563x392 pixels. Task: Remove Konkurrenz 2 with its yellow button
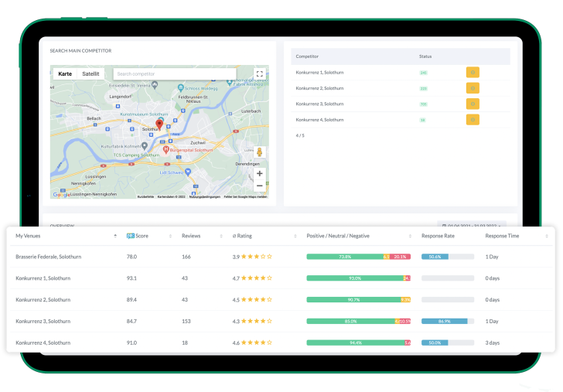click(473, 88)
